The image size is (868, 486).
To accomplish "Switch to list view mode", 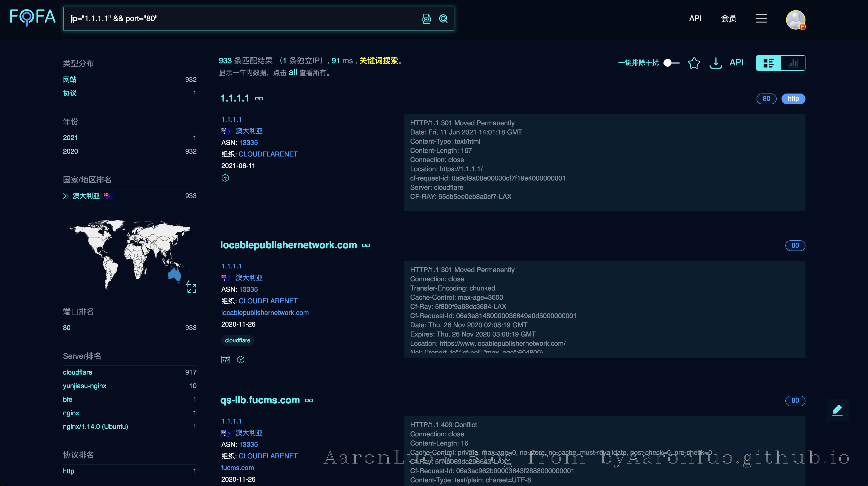I will coord(768,63).
